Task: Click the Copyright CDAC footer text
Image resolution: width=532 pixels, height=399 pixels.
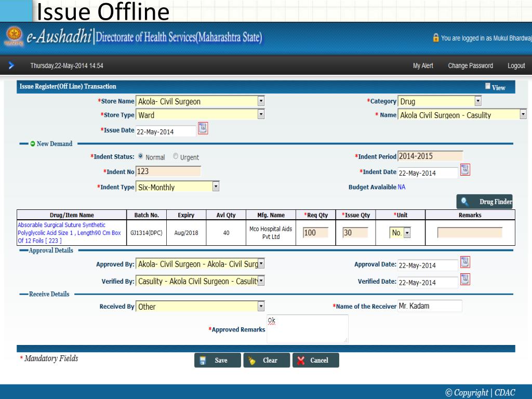Action: [480, 393]
